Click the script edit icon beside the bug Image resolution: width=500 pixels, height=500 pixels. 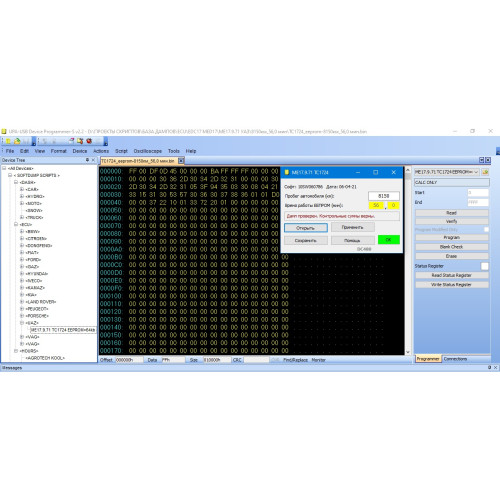pyautogui.click(x=80, y=141)
